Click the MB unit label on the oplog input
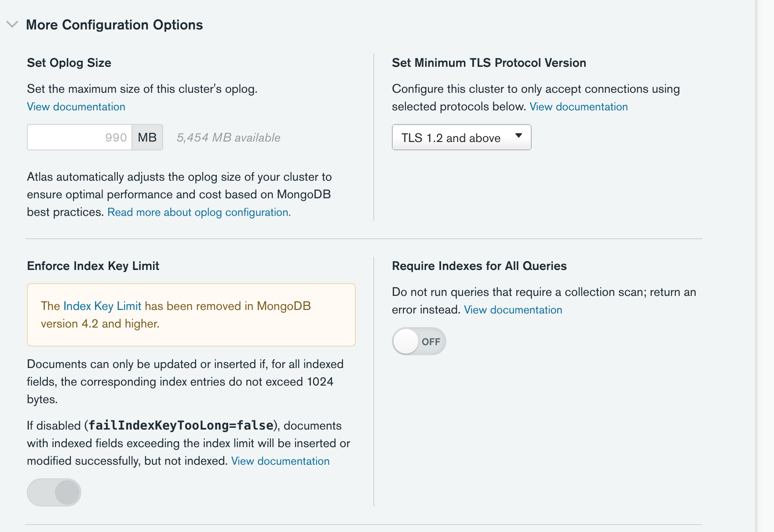The width and height of the screenshot is (774, 532). (147, 137)
